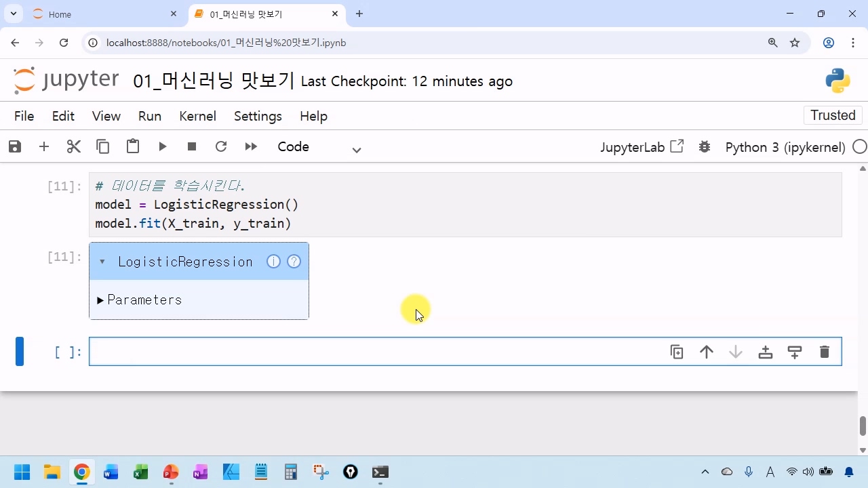Duplicate the active cell
The width and height of the screenshot is (868, 488).
click(x=677, y=352)
